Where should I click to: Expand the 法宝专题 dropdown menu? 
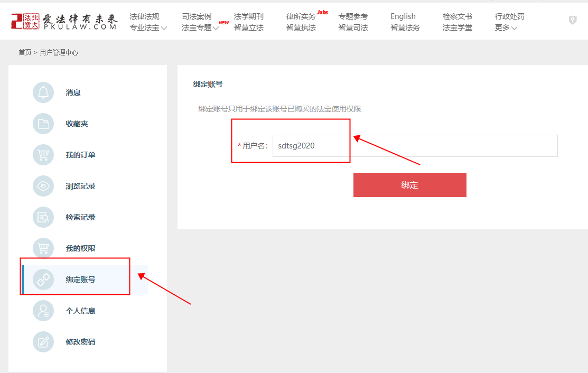200,27
